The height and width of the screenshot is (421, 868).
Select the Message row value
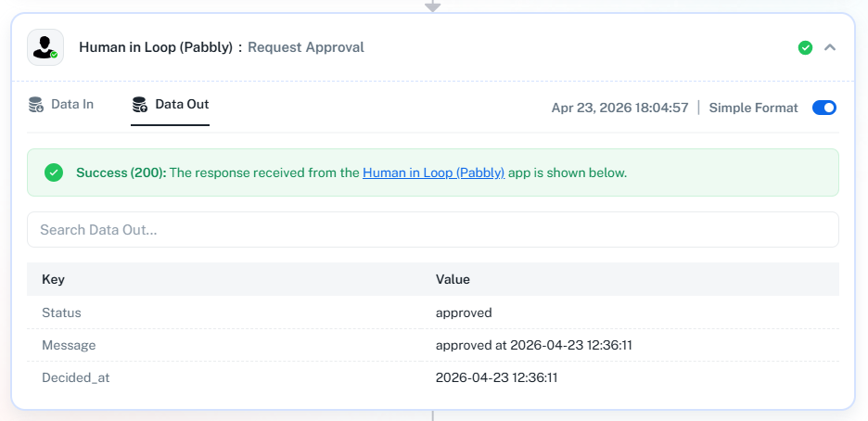[534, 345]
